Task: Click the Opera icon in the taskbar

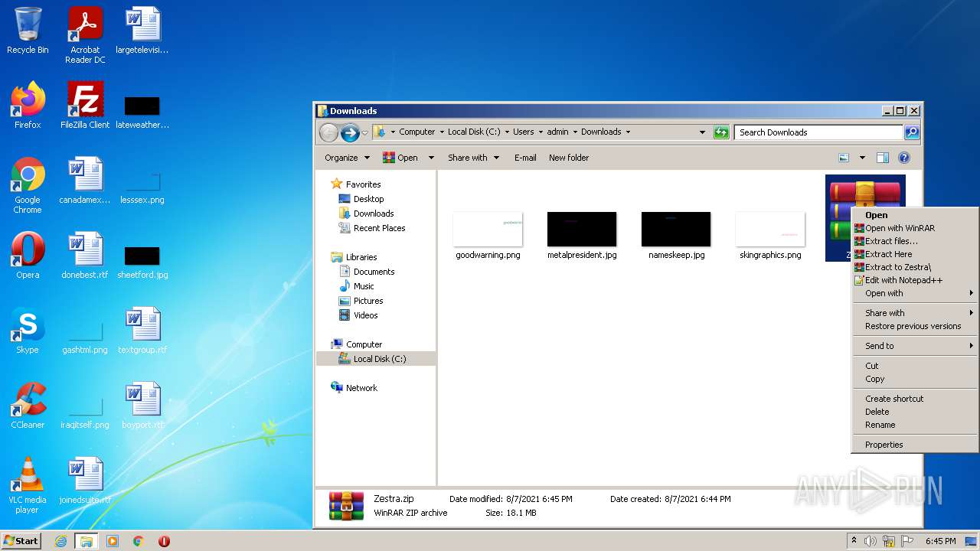Action: (164, 541)
